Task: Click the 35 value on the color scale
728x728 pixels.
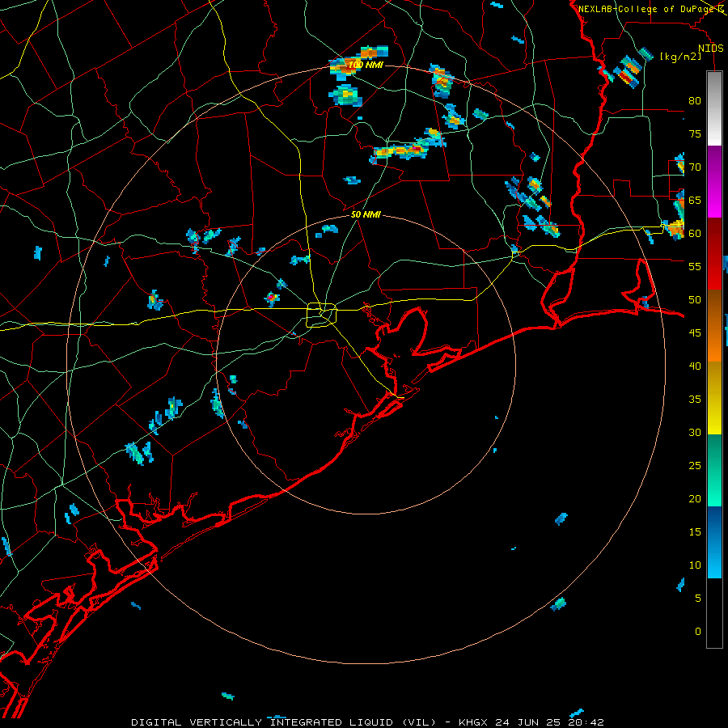Action: 695,400
